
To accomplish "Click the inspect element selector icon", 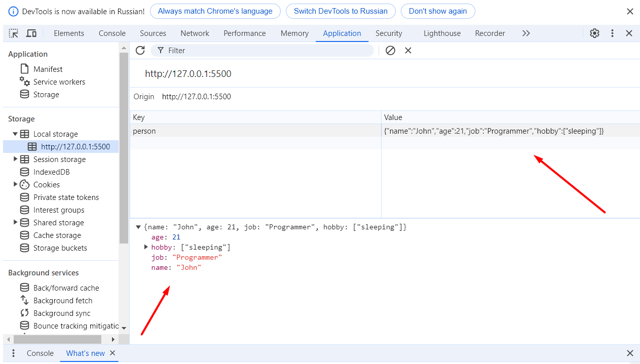I will (14, 33).
